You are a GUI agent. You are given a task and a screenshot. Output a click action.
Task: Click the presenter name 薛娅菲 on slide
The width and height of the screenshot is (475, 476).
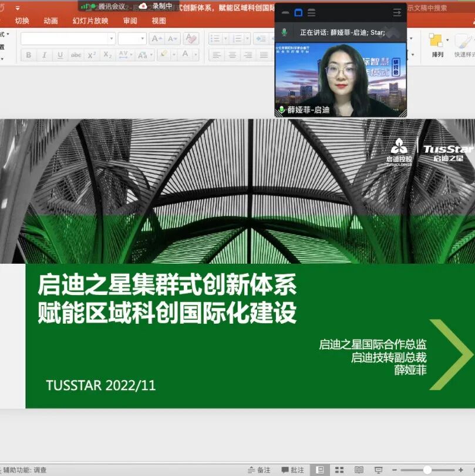click(410, 370)
